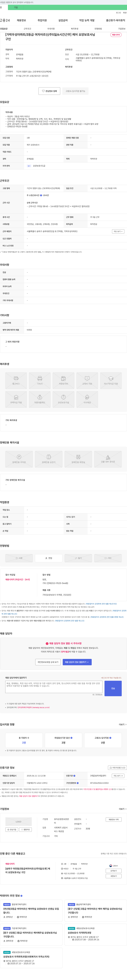127x980 pixels.
Task: Click 거짓구인광고 신고 button
Action: coord(117,768)
